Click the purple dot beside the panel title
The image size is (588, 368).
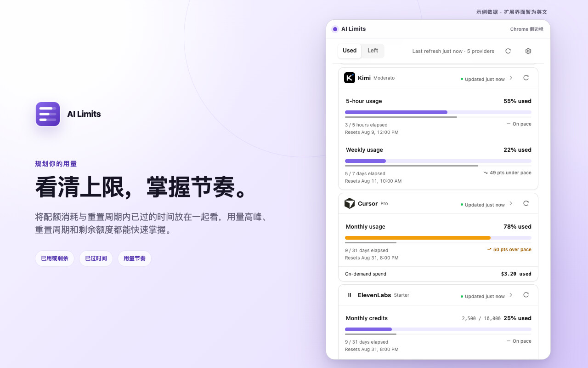[x=335, y=29]
